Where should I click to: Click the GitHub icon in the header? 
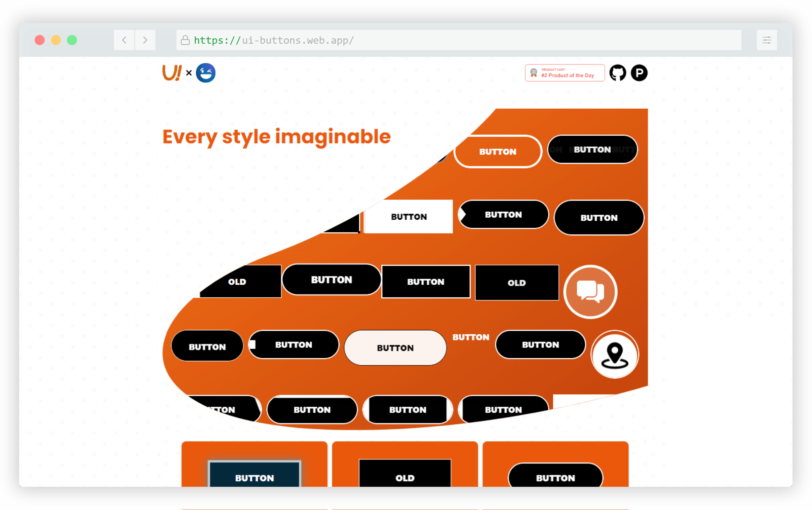pyautogui.click(x=618, y=73)
